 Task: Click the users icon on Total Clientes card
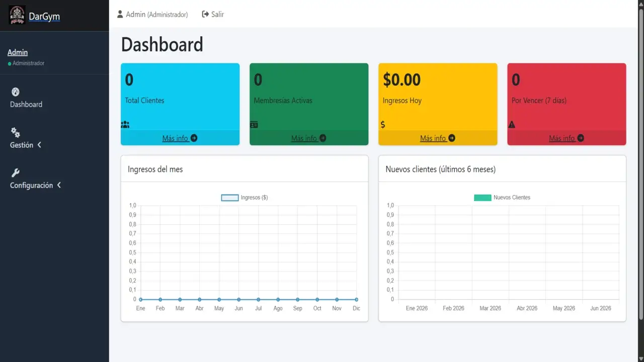click(125, 125)
